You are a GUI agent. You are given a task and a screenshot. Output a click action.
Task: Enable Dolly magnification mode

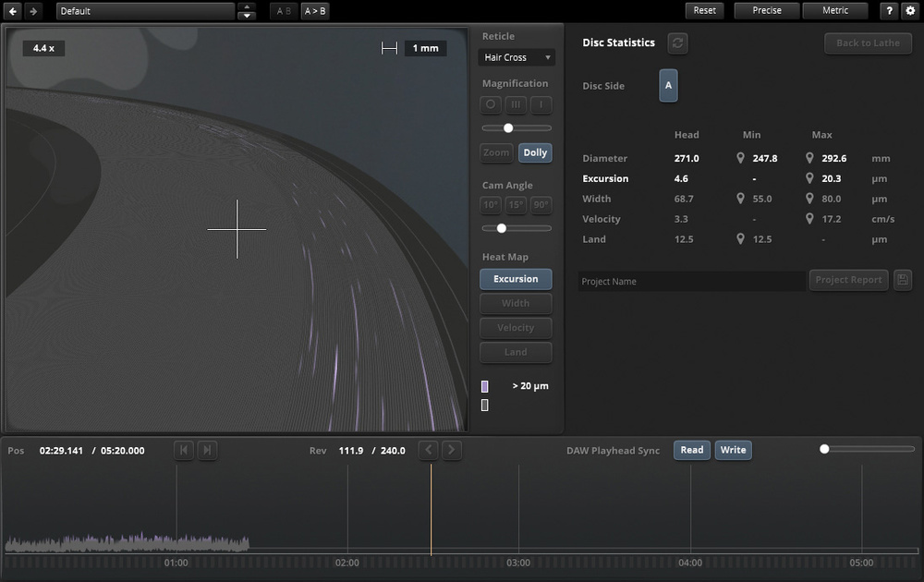[535, 152]
